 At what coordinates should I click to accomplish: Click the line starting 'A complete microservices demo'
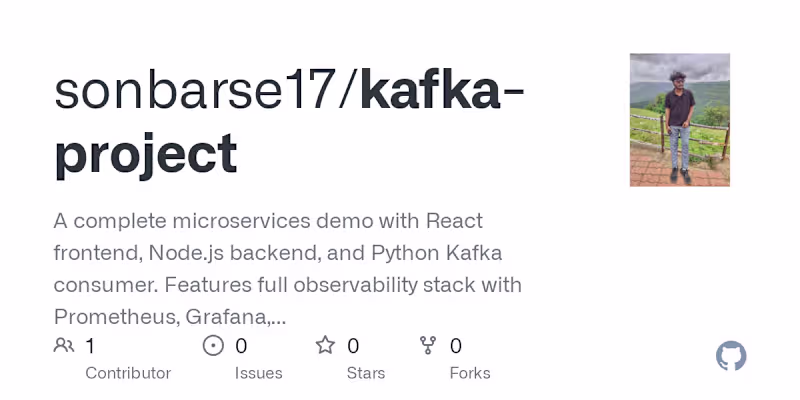[x=268, y=220]
